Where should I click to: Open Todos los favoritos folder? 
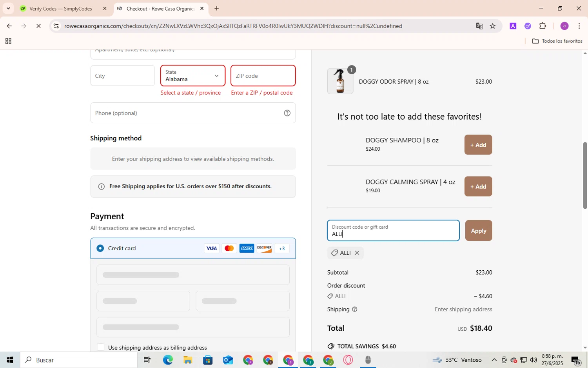click(557, 41)
